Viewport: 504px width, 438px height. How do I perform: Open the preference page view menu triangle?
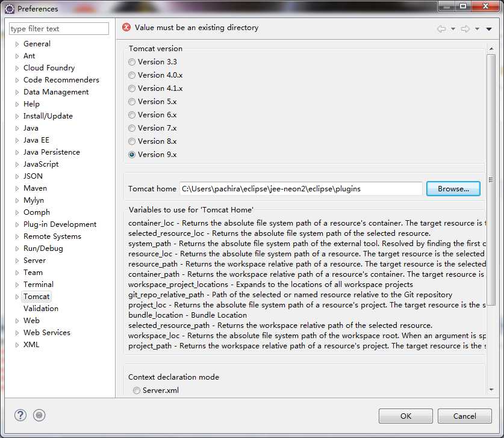click(x=489, y=29)
